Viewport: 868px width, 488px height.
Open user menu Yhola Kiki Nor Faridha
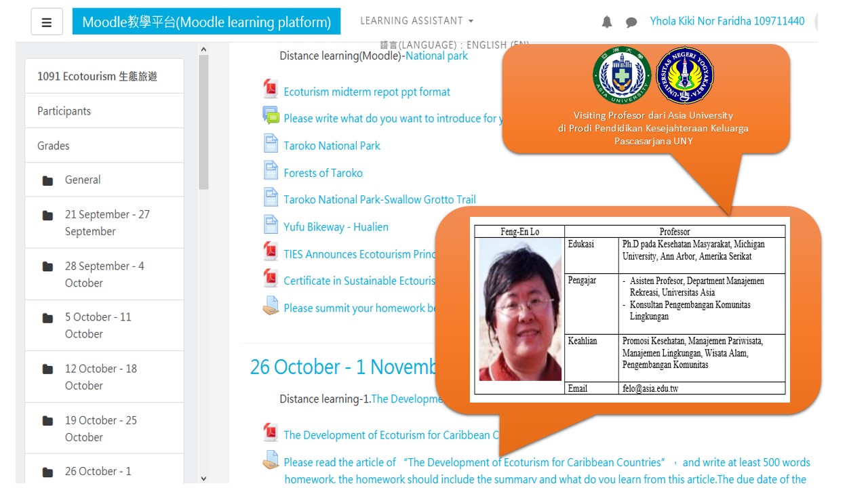click(x=727, y=21)
